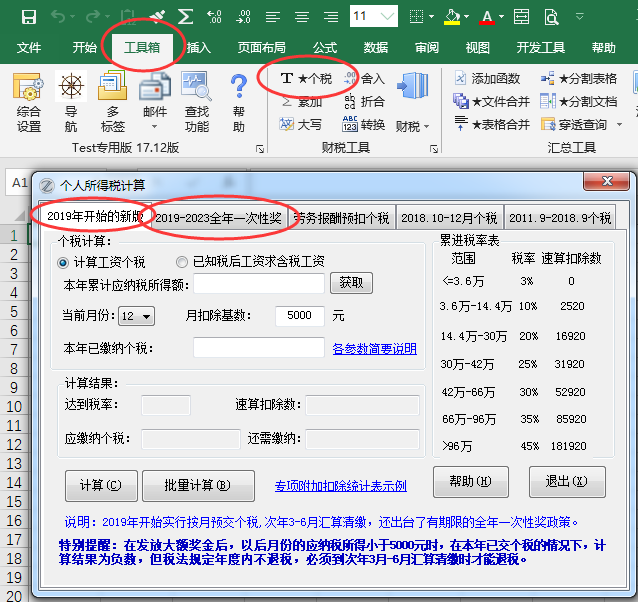This screenshot has width=638, height=602.
Task: Click the AutoSum sigma icon
Action: (185, 16)
